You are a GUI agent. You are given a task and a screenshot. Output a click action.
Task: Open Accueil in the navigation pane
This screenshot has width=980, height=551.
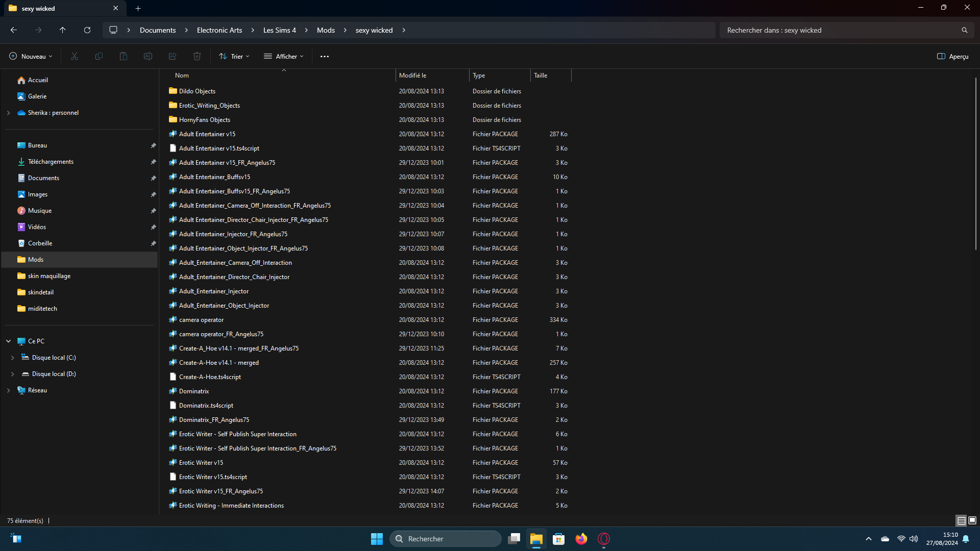point(38,80)
